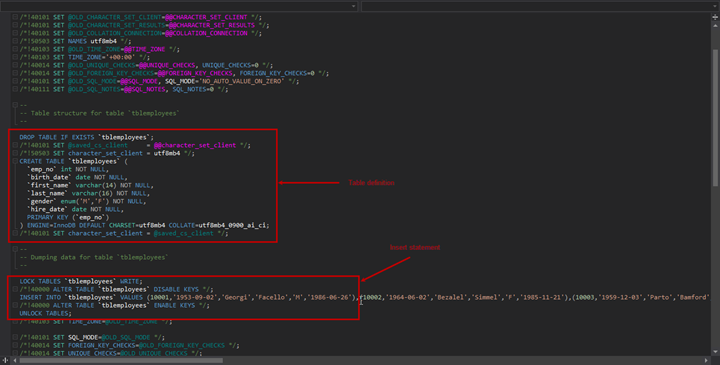Collapse the @OLD_TIME_ZONE=@@TIME_ZONE comment line

[15, 49]
